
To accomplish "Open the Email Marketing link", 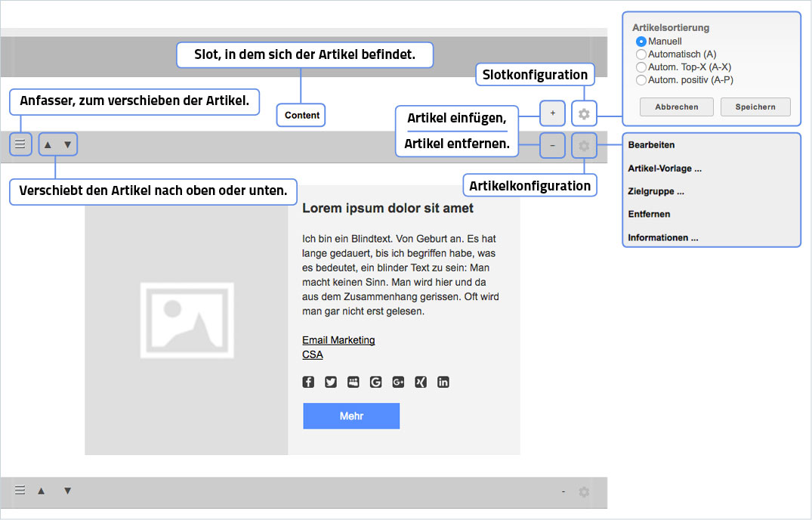I will (x=338, y=340).
